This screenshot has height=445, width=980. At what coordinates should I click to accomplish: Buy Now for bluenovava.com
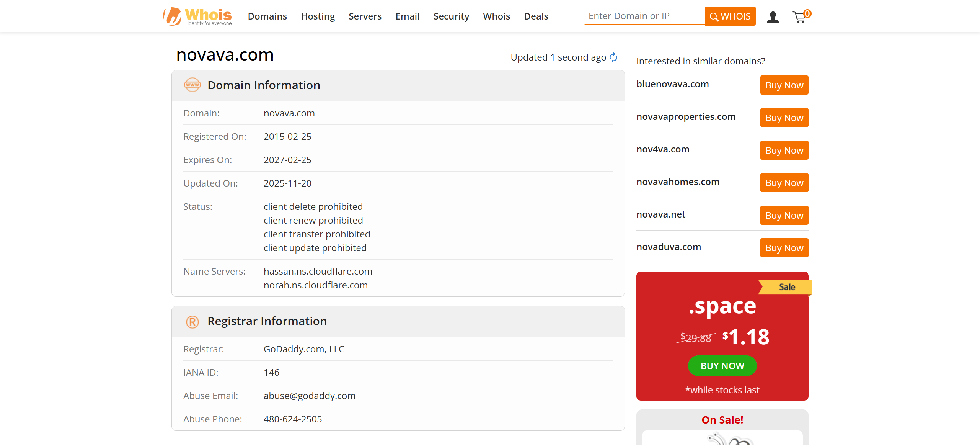(784, 85)
